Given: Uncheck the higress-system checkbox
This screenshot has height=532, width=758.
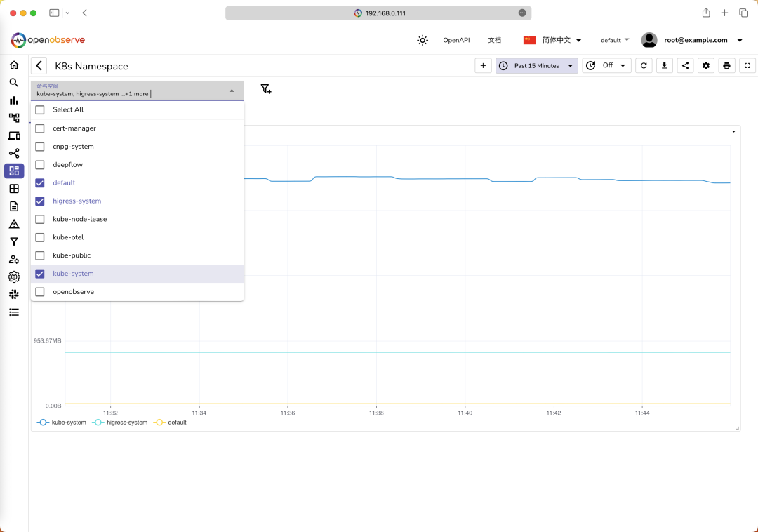Looking at the screenshot, I should pos(40,201).
